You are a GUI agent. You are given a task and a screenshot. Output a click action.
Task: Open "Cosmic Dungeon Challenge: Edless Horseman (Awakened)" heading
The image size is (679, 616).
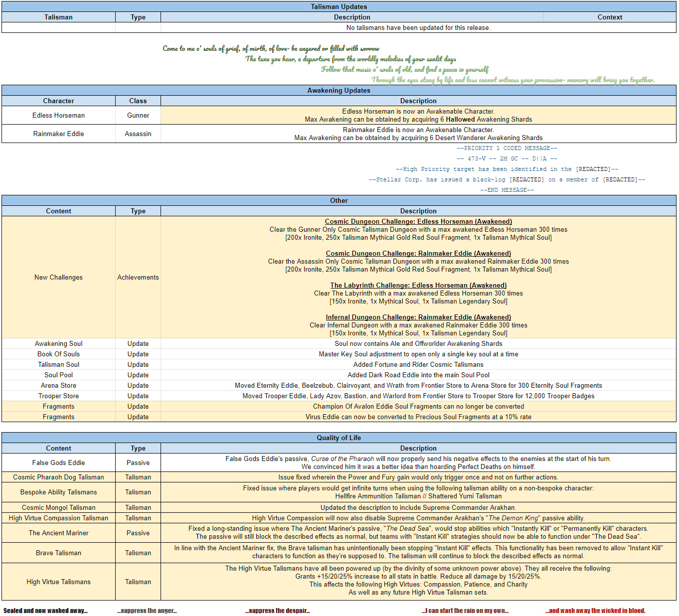point(418,222)
